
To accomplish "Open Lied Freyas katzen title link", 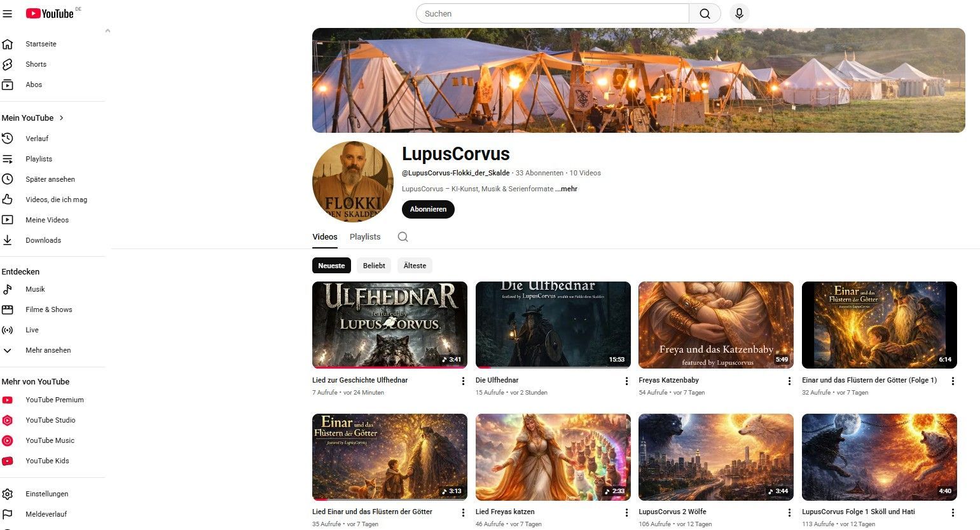I will (x=505, y=512).
